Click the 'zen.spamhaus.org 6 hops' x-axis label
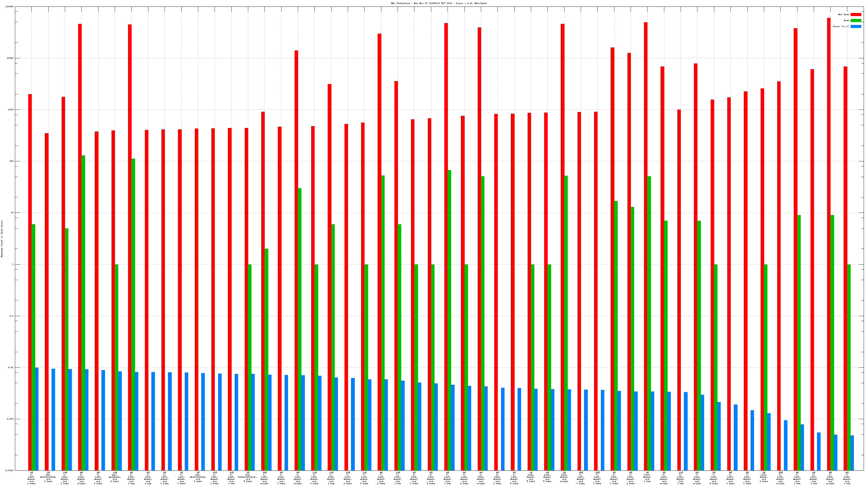Image resolution: width=868 pixels, height=488 pixels. tap(114, 477)
